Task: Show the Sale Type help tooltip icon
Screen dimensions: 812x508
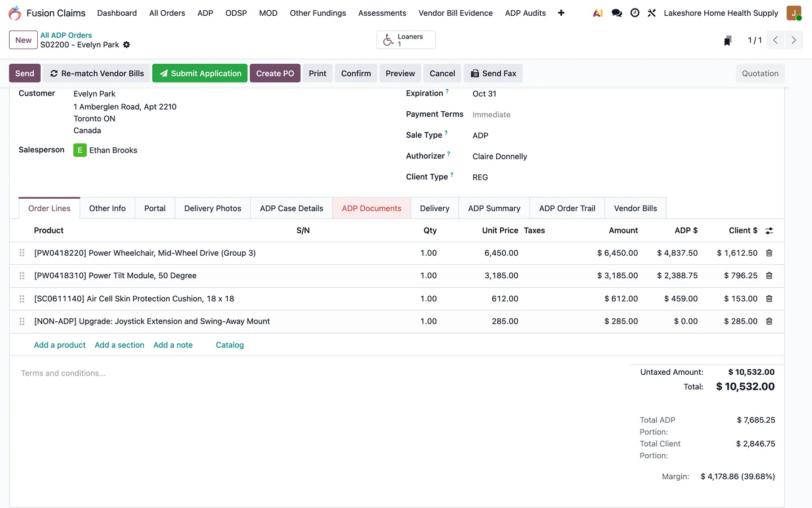Action: pyautogui.click(x=446, y=133)
